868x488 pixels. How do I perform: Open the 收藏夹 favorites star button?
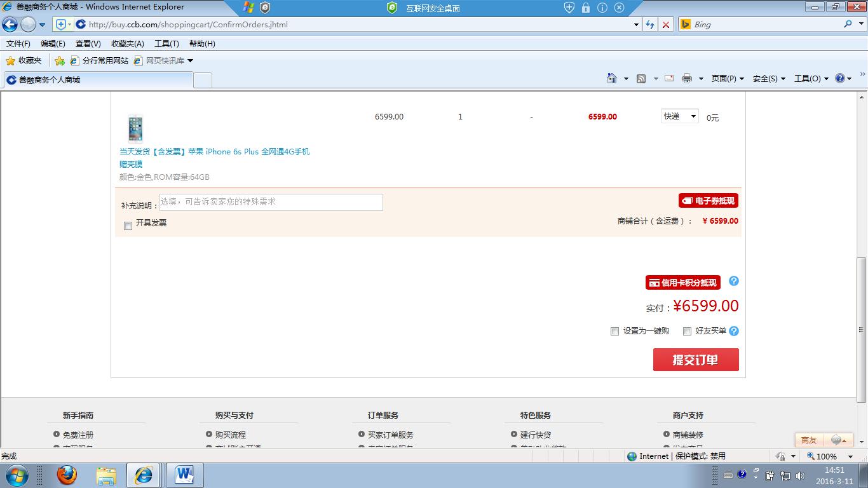24,60
